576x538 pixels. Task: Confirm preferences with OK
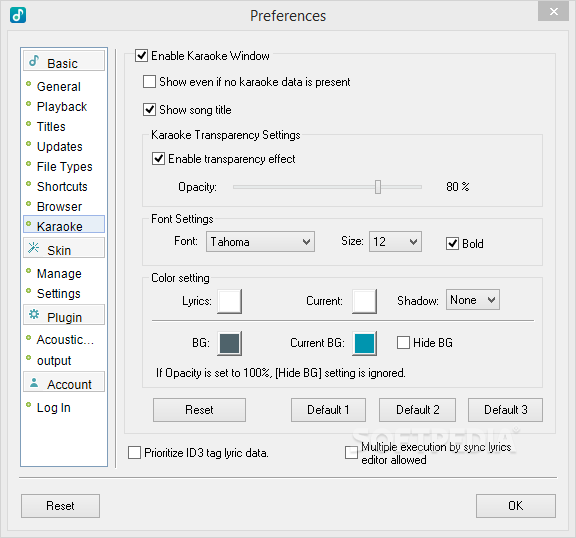[515, 506]
